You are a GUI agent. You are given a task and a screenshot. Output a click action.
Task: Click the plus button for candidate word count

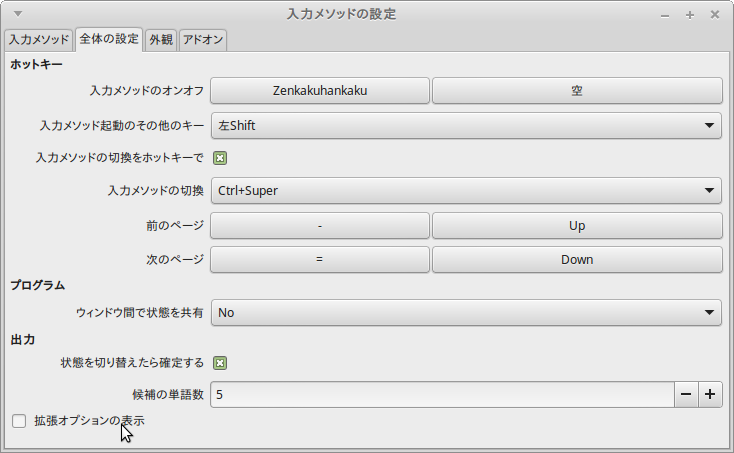pos(710,394)
